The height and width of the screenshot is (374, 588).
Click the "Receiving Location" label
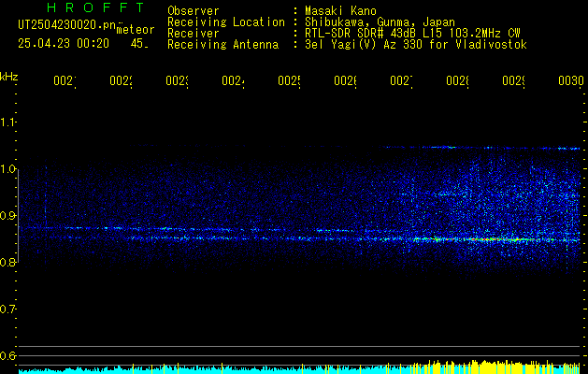226,22
